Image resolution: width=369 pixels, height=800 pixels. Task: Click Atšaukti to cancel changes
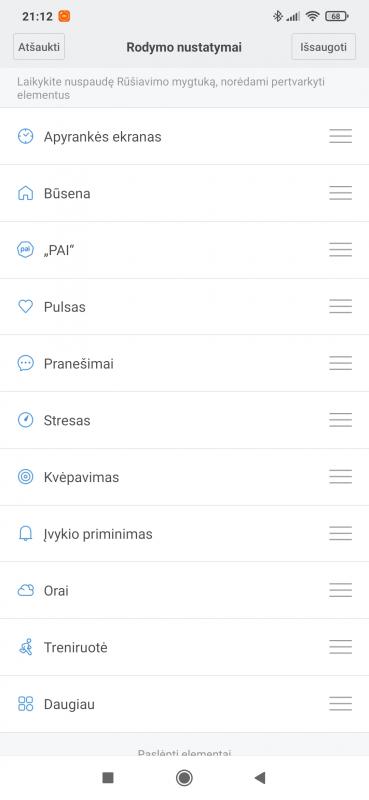(x=39, y=47)
